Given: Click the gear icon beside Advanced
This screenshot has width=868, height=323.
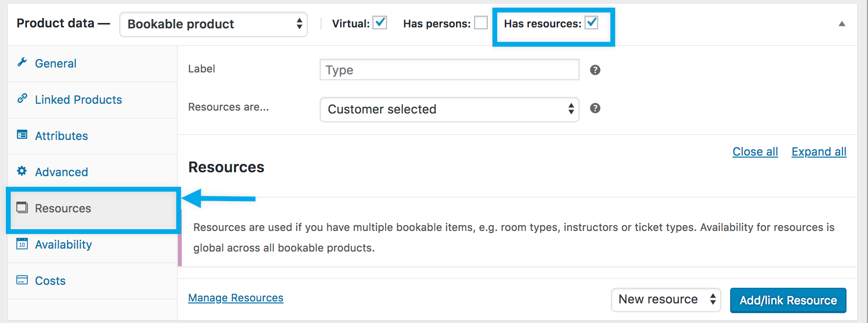Looking at the screenshot, I should point(22,171).
